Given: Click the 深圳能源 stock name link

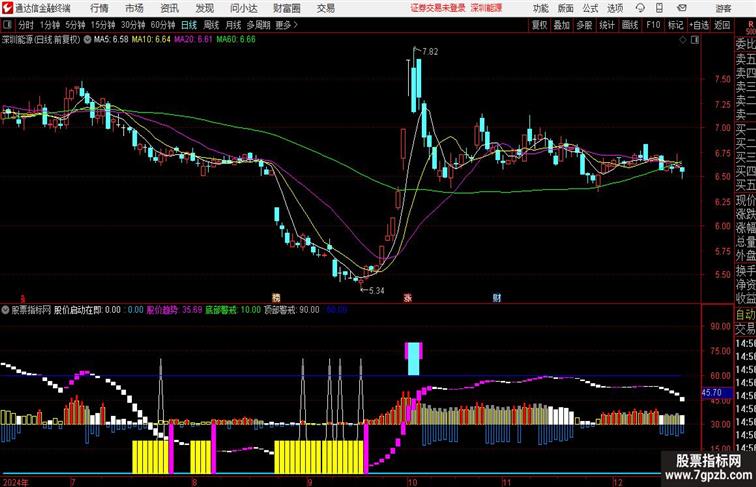Looking at the screenshot, I should [x=486, y=8].
